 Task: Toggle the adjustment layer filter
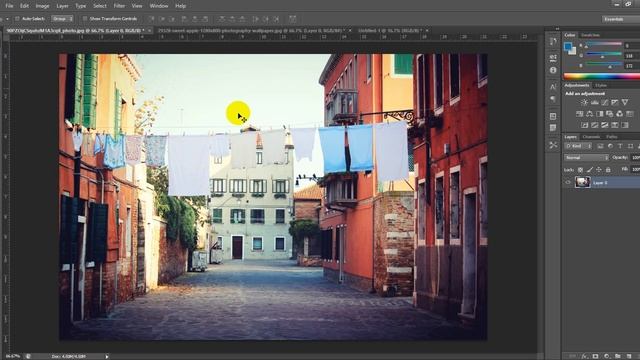point(610,146)
